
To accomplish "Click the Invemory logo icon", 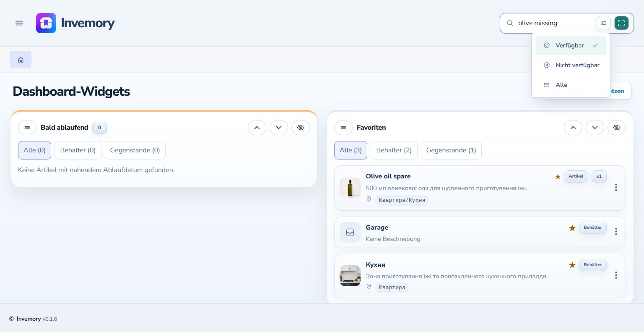I will [46, 23].
